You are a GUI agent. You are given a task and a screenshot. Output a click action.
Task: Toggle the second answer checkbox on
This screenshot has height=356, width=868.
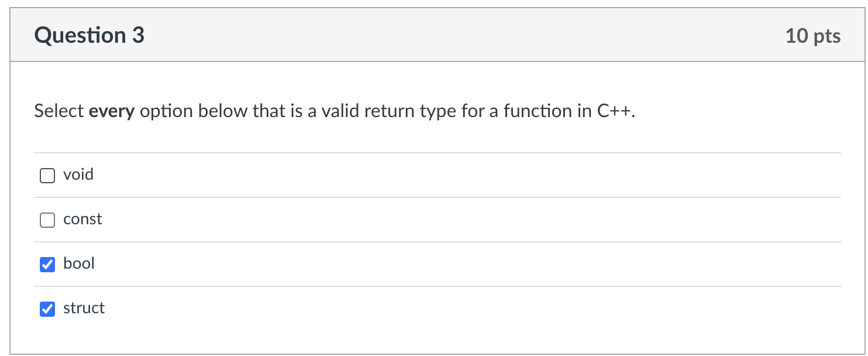pyautogui.click(x=47, y=220)
